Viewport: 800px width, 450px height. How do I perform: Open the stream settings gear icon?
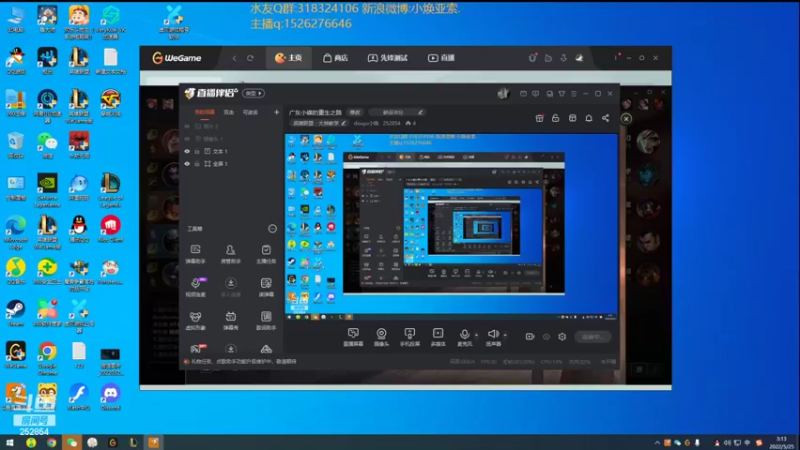pos(562,337)
